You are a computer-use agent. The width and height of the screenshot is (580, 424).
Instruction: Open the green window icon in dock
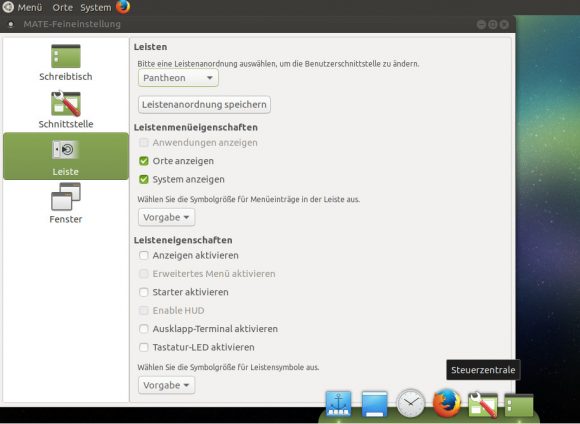pos(519,406)
